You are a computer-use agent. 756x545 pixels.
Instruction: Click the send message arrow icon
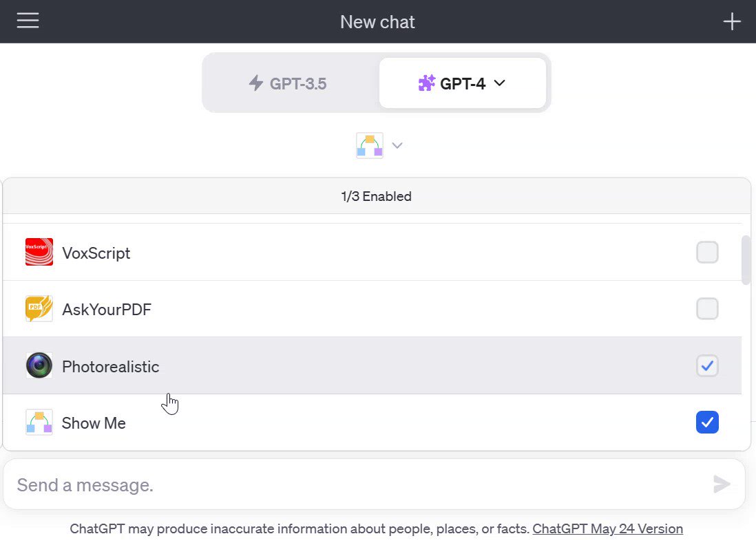[722, 484]
